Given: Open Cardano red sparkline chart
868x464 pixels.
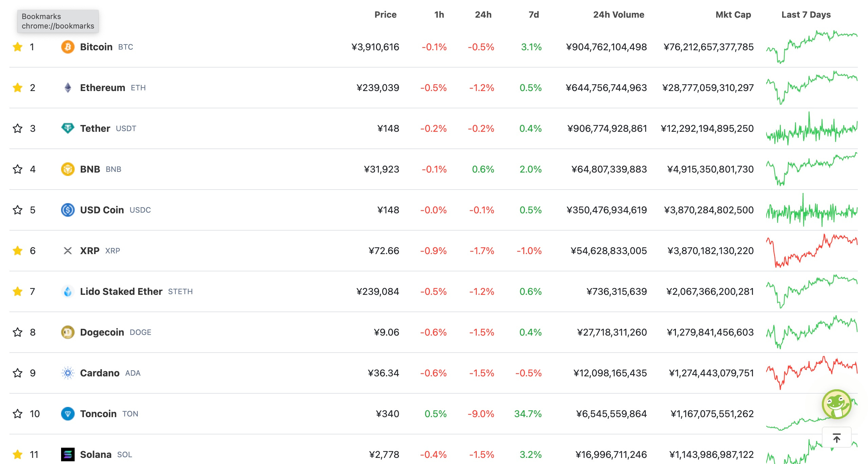Looking at the screenshot, I should [x=812, y=373].
